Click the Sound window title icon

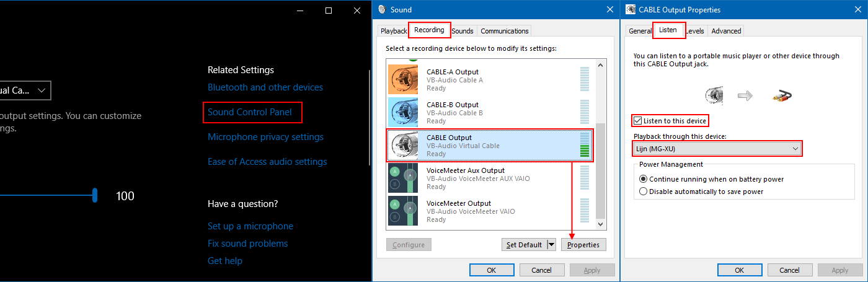381,9
